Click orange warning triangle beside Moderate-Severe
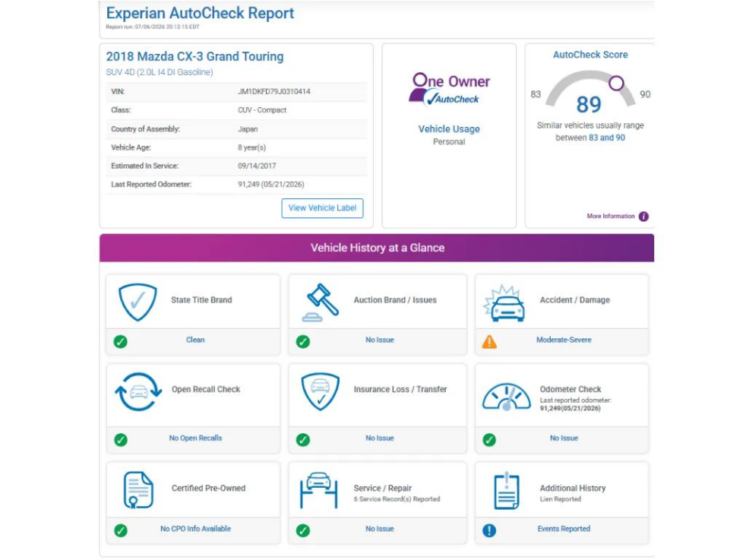 pos(489,342)
